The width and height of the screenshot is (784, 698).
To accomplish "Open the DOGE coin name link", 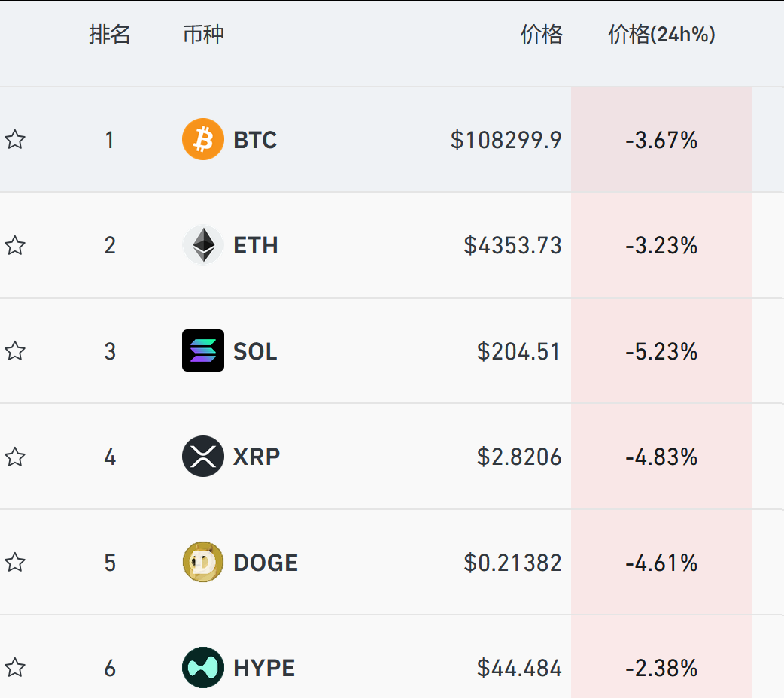I will tap(266, 563).
